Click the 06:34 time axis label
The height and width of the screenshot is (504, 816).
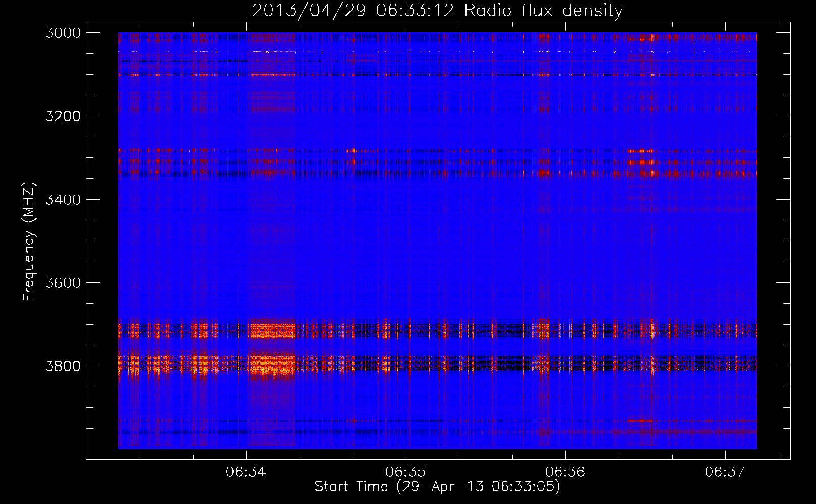click(246, 472)
